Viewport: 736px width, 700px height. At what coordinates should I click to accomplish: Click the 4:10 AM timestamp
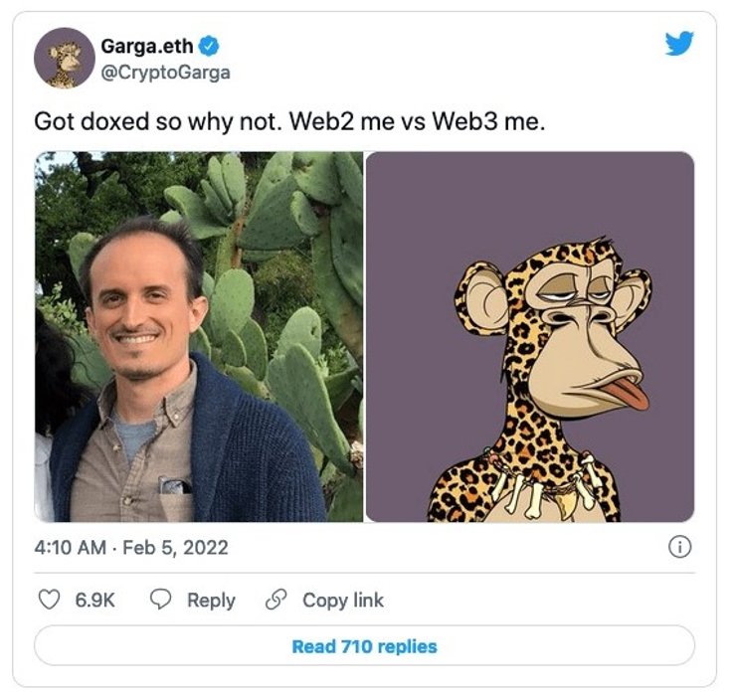[x=71, y=547]
